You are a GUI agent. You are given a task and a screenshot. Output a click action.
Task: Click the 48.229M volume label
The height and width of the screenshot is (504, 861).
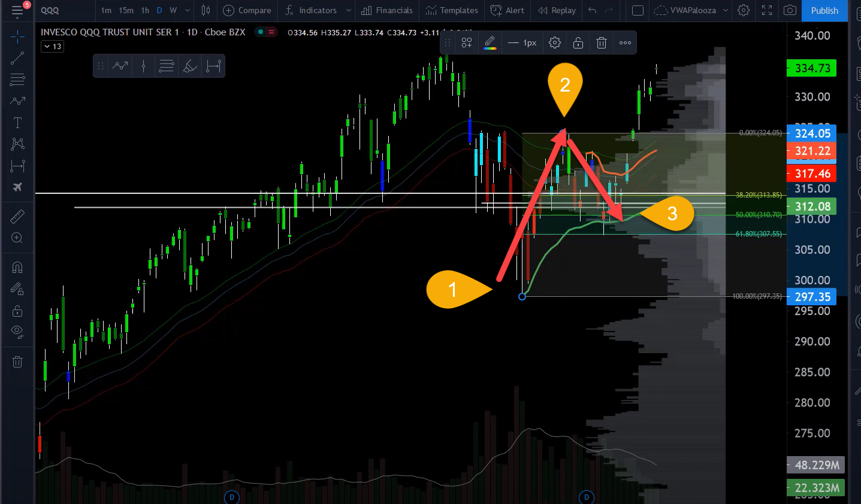pyautogui.click(x=815, y=464)
